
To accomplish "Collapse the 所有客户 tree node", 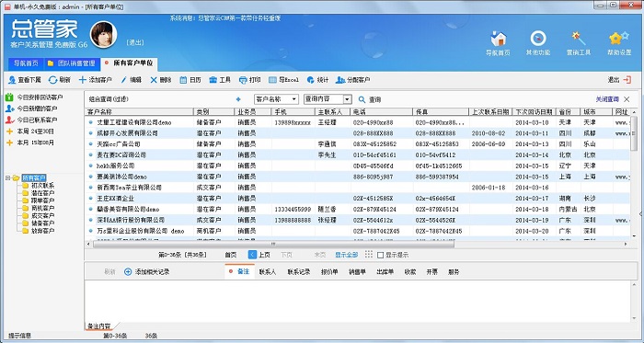I will coord(7,178).
